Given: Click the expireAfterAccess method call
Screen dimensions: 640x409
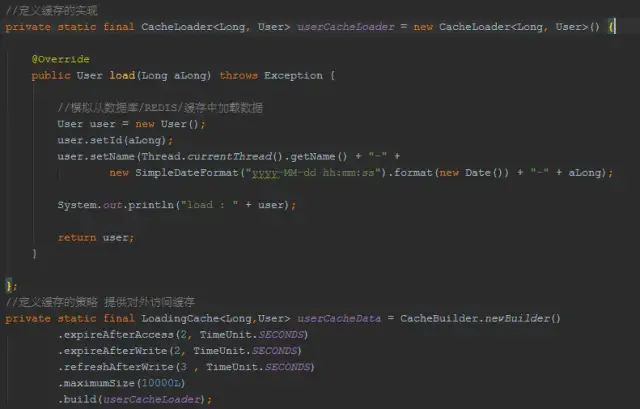Looking at the screenshot, I should point(119,335).
